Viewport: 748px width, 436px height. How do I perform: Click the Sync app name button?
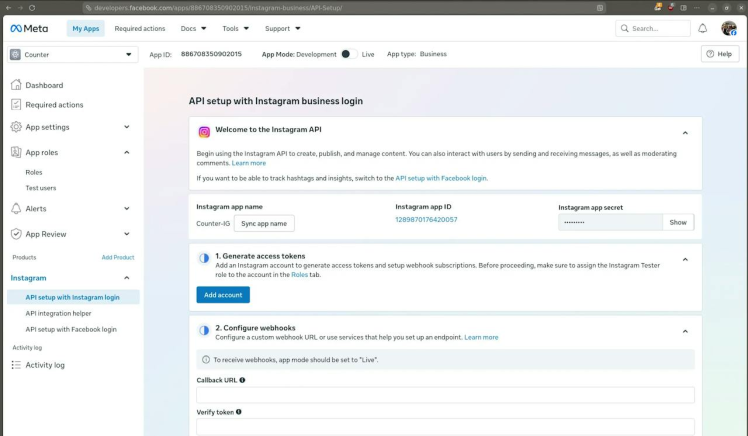(264, 223)
